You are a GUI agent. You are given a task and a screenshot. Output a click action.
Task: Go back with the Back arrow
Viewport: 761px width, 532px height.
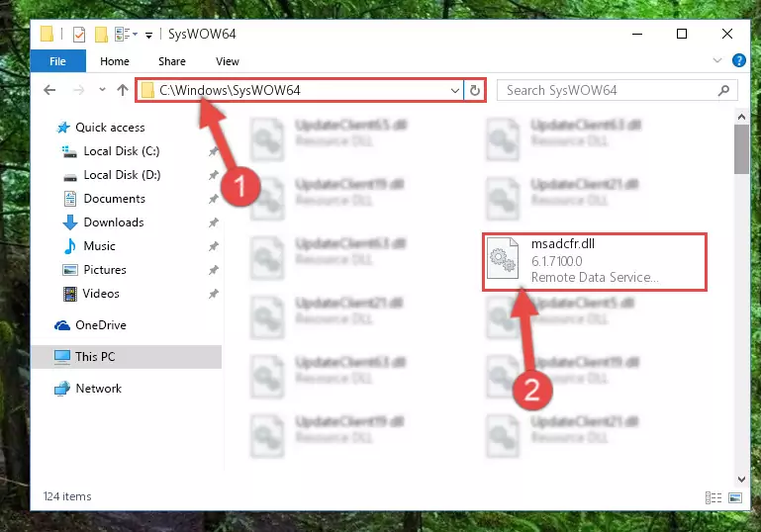(49, 90)
